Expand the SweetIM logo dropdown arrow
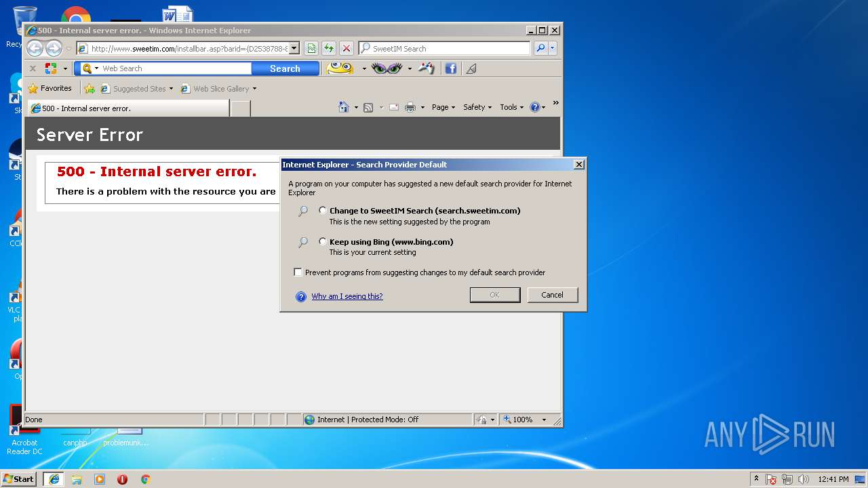The height and width of the screenshot is (488, 868). pos(66,68)
